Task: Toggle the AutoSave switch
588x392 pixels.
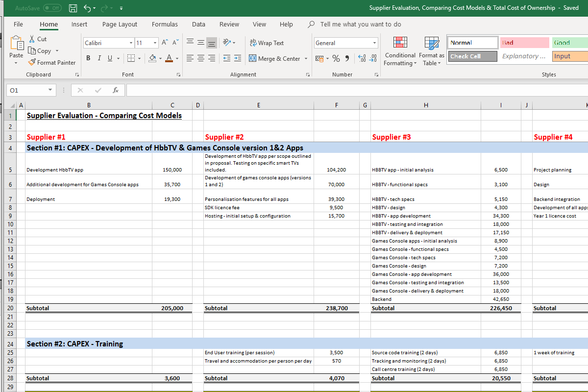Action: (52, 8)
